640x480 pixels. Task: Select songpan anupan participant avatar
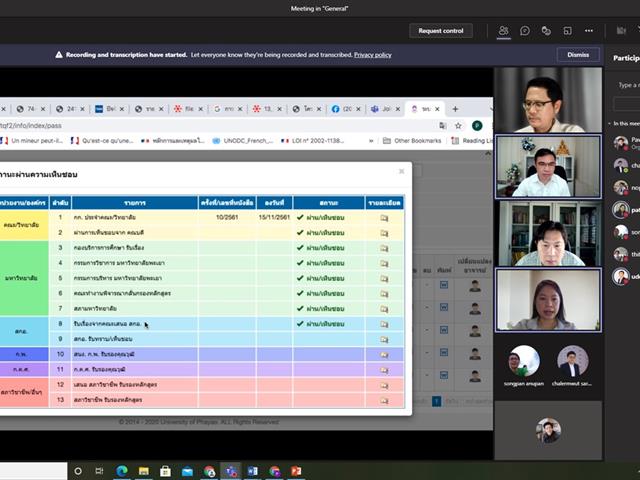pos(524,361)
